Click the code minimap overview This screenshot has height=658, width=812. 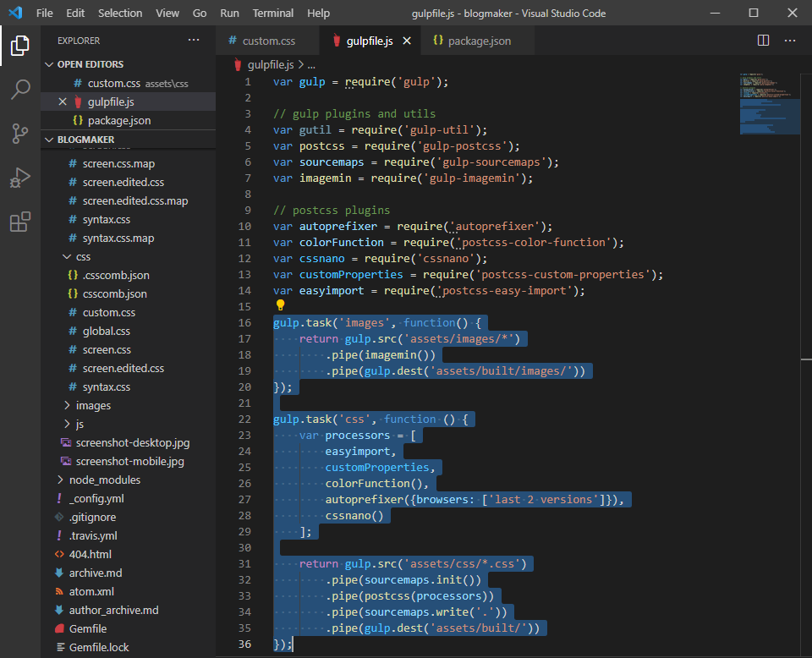(x=770, y=104)
